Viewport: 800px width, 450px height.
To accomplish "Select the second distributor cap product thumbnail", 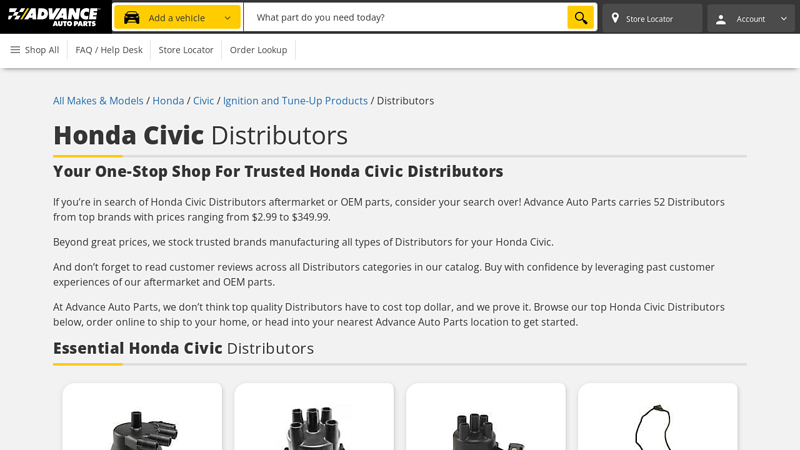I will (x=314, y=428).
